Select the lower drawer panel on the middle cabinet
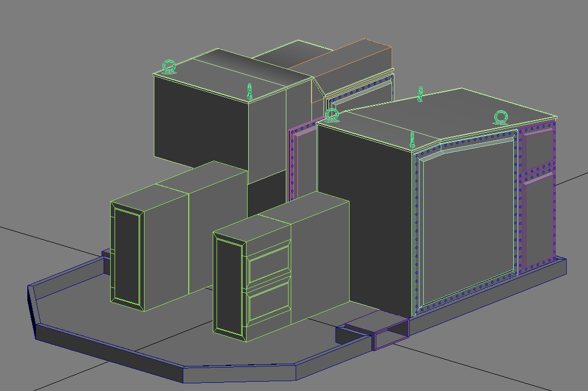The image size is (588, 391). point(269,304)
